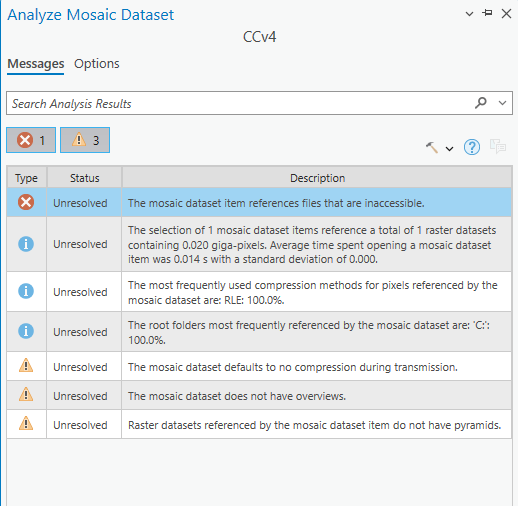Click the hammer fix tool icon

[x=432, y=147]
